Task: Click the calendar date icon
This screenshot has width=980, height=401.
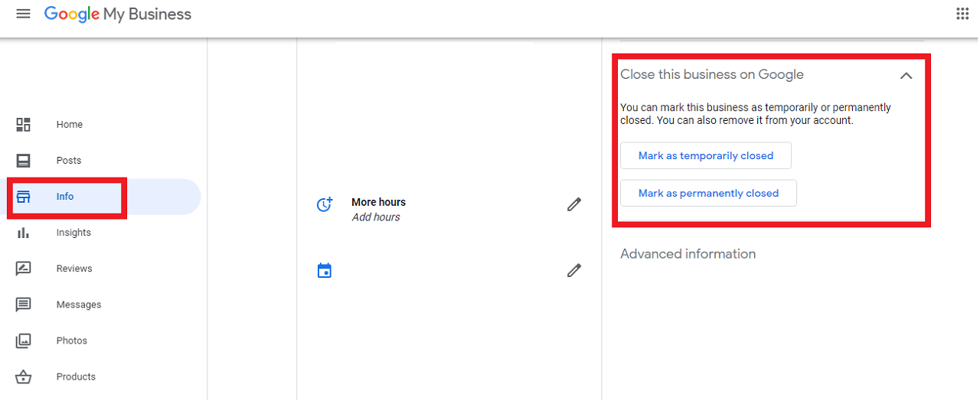Action: (325, 271)
